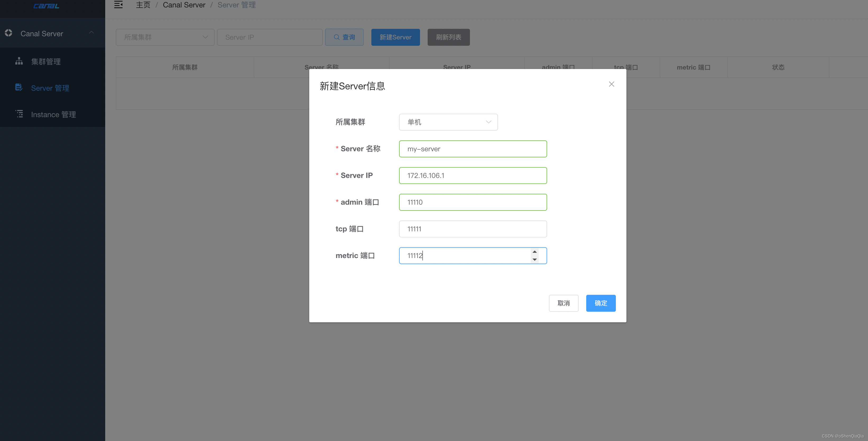The height and width of the screenshot is (441, 868).
Task: Focus the Server 名称 input field
Action: [472, 149]
